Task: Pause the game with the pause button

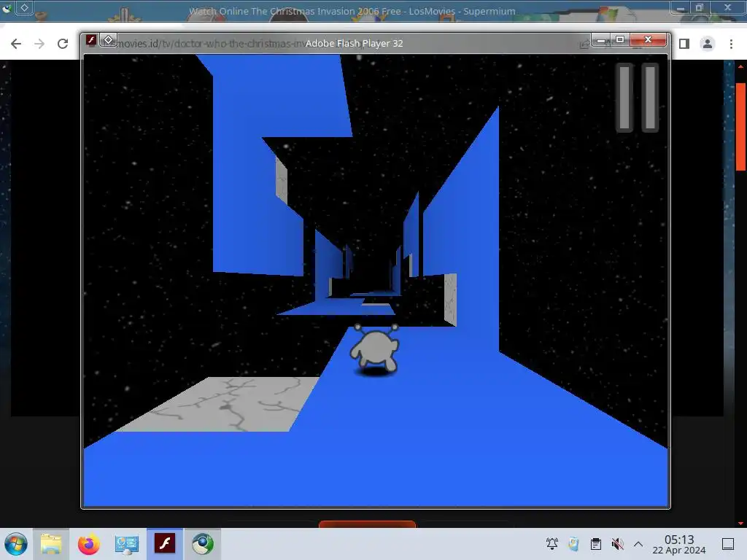Action: (638, 97)
